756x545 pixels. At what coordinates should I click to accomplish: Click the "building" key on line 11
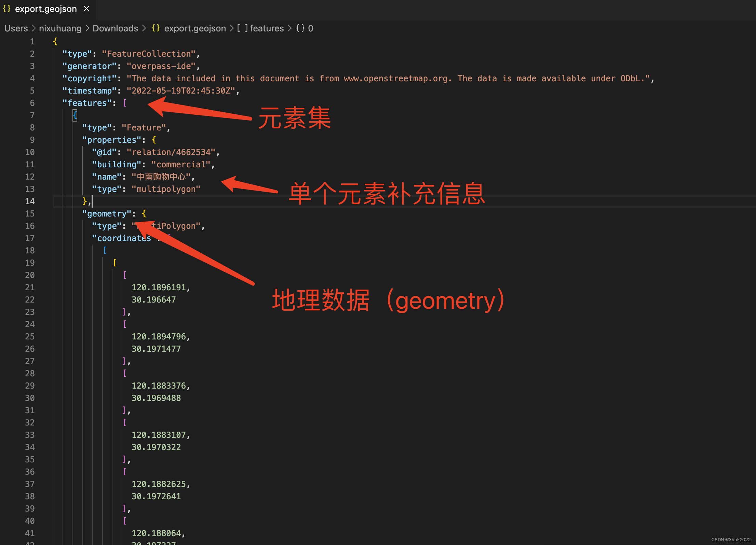(x=117, y=165)
